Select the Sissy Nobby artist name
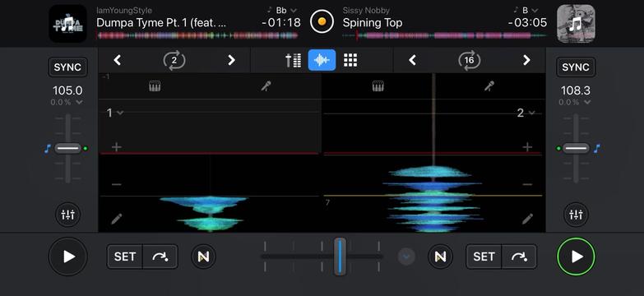644x296 pixels. coord(366,10)
